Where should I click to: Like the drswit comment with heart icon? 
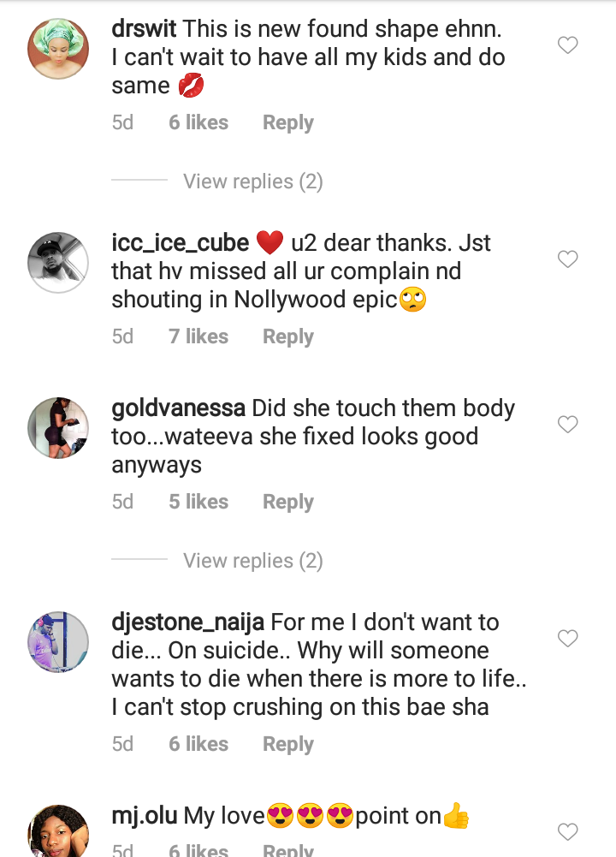pyautogui.click(x=568, y=45)
